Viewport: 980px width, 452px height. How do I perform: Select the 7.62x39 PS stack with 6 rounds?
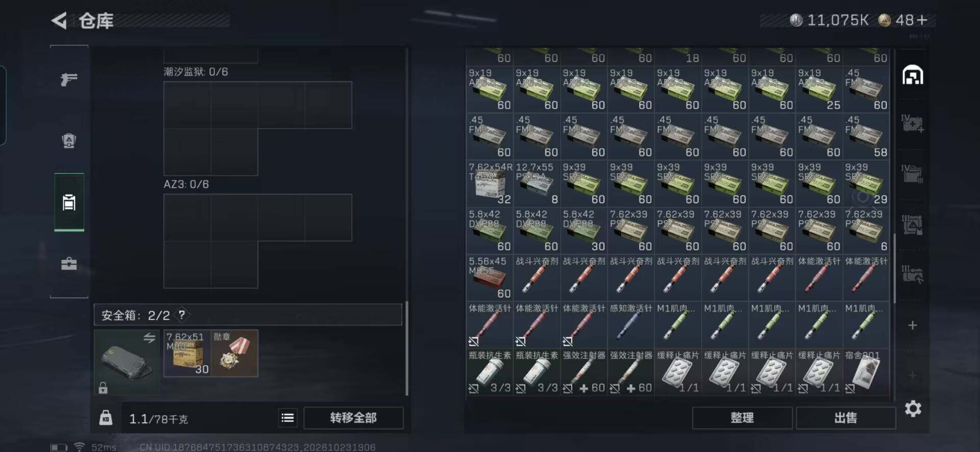[866, 231]
